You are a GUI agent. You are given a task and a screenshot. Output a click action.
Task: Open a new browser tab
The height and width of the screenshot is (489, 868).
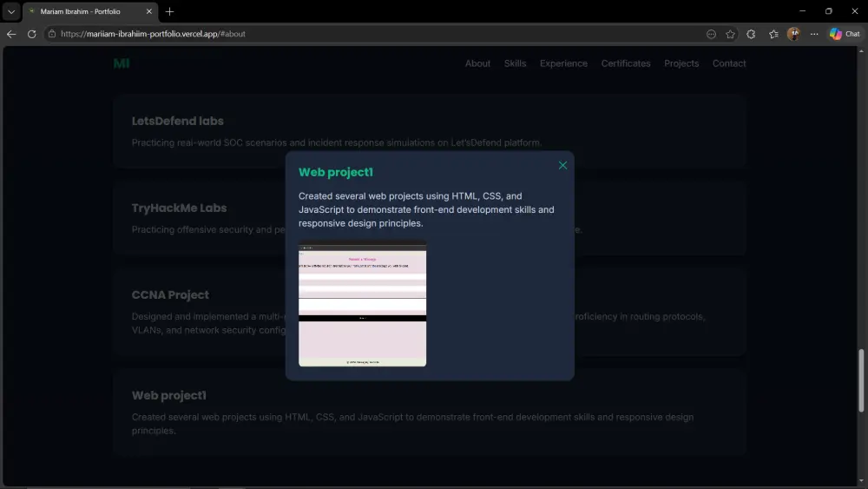(x=169, y=11)
